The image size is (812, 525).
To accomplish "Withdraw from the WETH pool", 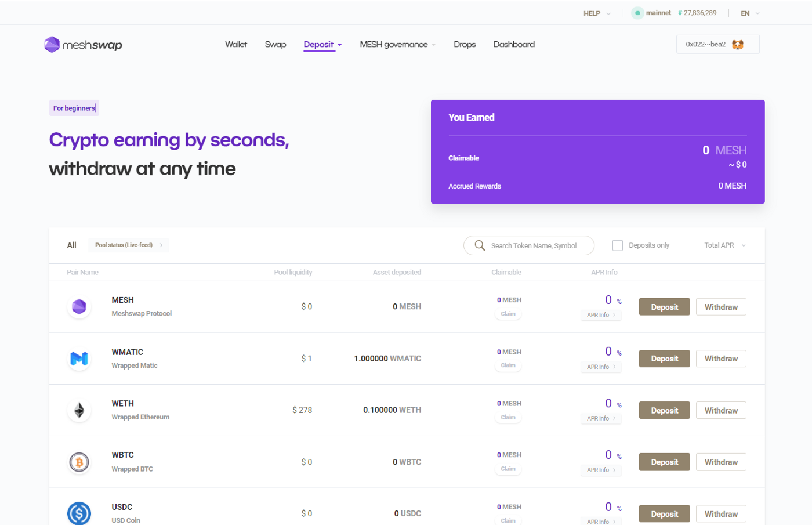I will (721, 410).
